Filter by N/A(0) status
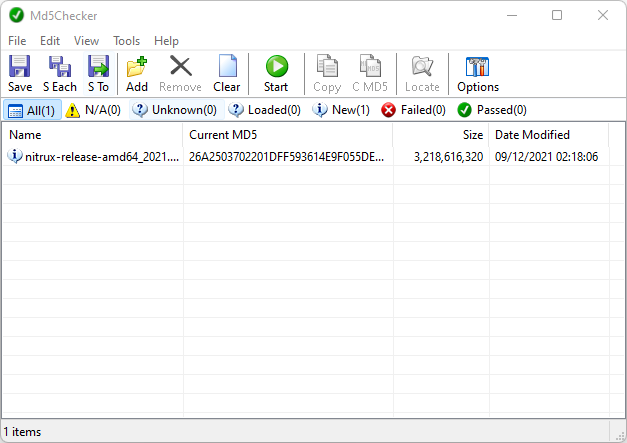Image resolution: width=627 pixels, height=443 pixels. tap(93, 110)
